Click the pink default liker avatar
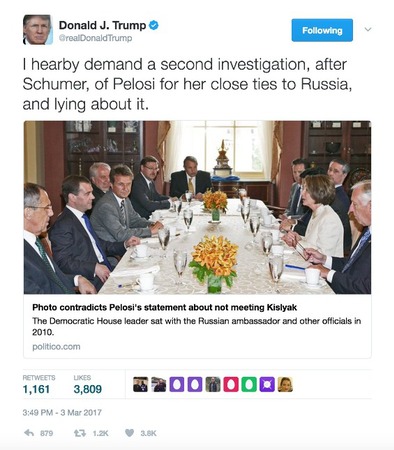The height and width of the screenshot is (450, 394). coord(231,384)
